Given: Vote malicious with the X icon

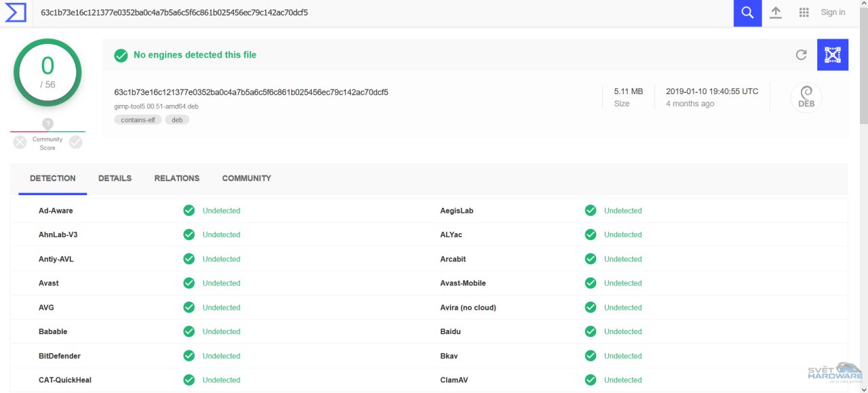Looking at the screenshot, I should pyautogui.click(x=20, y=142).
